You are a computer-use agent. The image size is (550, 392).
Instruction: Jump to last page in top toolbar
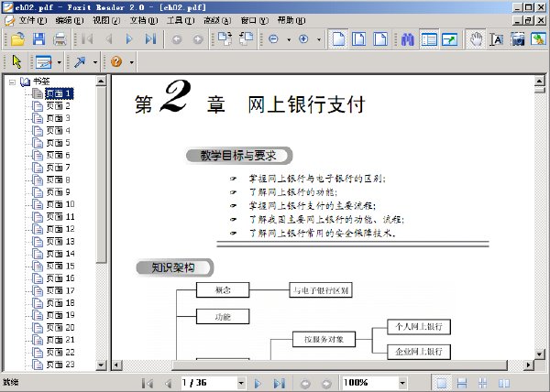[x=150, y=38]
